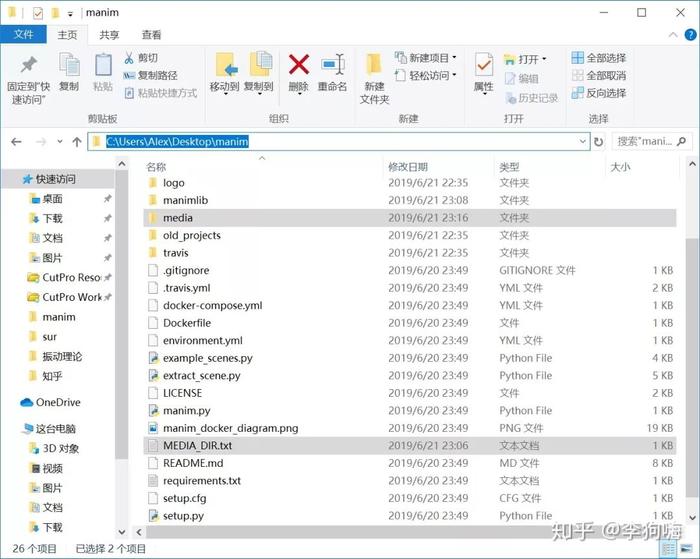Sort by Date modified (修改日期) column
The width and height of the screenshot is (700, 559).
[408, 167]
